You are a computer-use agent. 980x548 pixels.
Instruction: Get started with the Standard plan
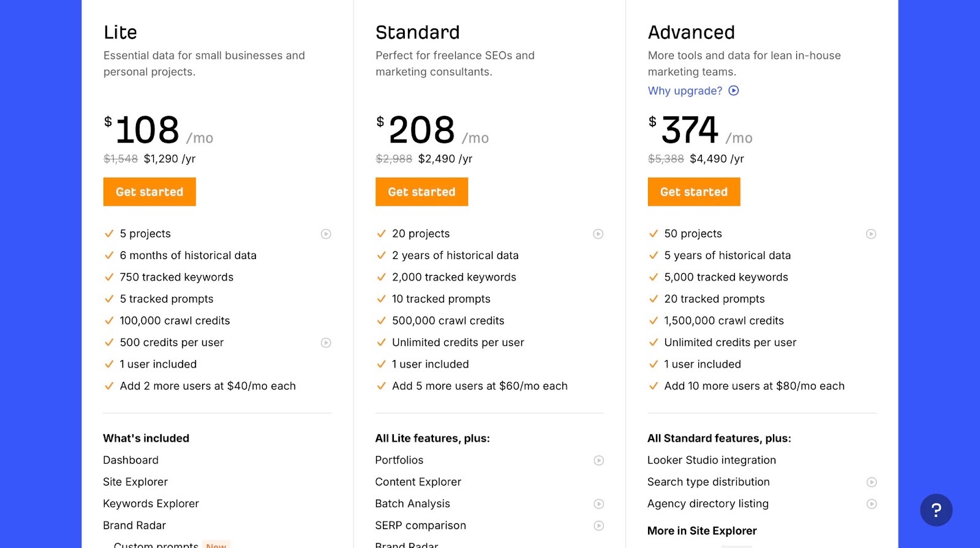(421, 192)
